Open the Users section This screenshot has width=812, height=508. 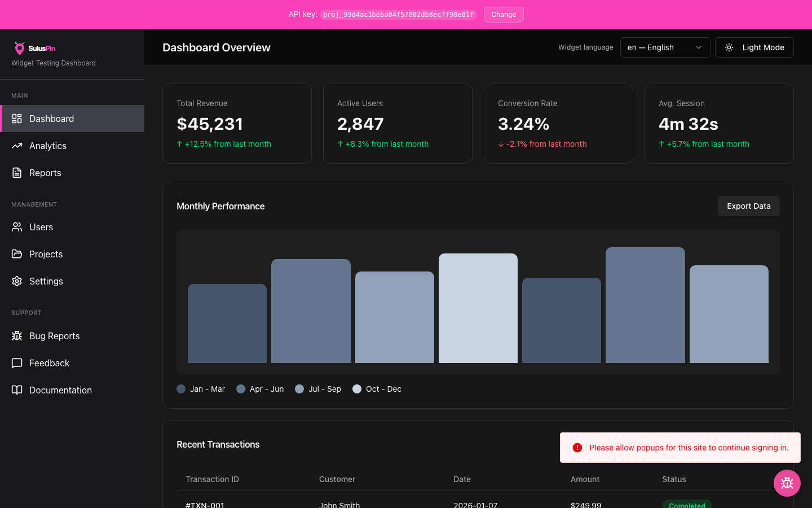[x=72, y=227]
